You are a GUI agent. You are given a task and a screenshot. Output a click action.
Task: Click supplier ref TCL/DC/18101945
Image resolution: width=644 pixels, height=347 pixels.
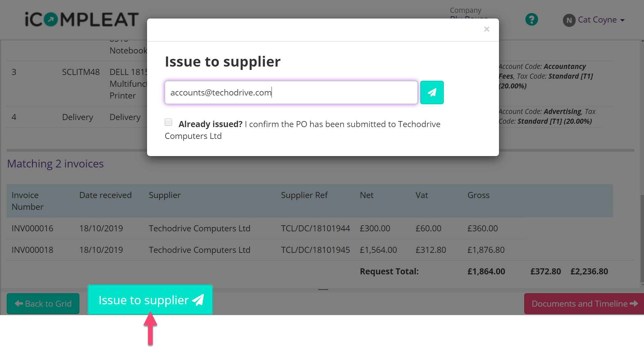(x=315, y=250)
